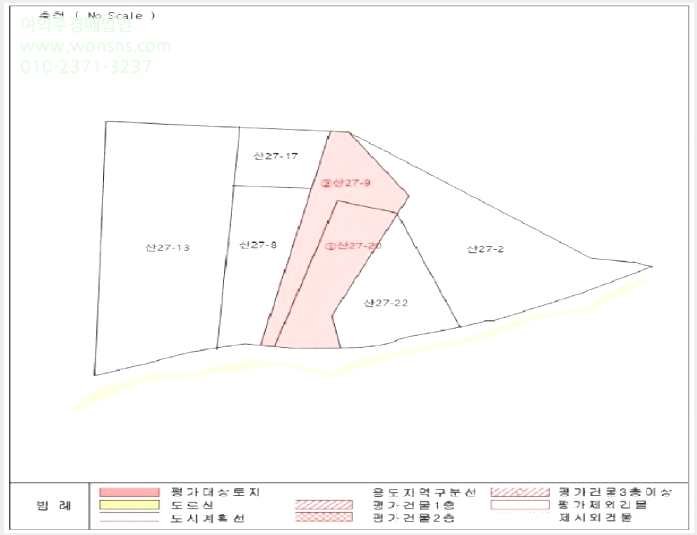
Task: Click the 평가건물3층이상 legend text
Action: [615, 492]
